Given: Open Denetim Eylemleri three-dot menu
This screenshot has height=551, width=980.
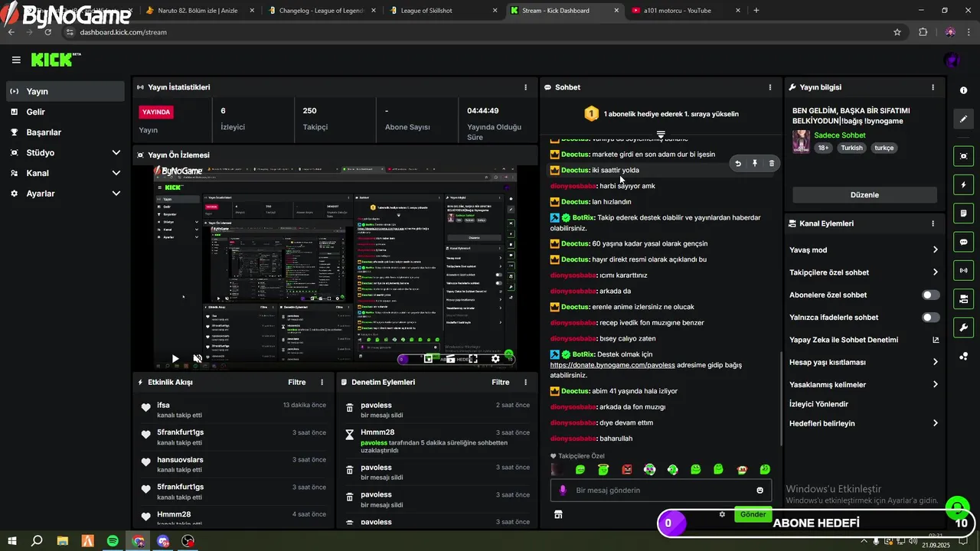Looking at the screenshot, I should point(525,382).
